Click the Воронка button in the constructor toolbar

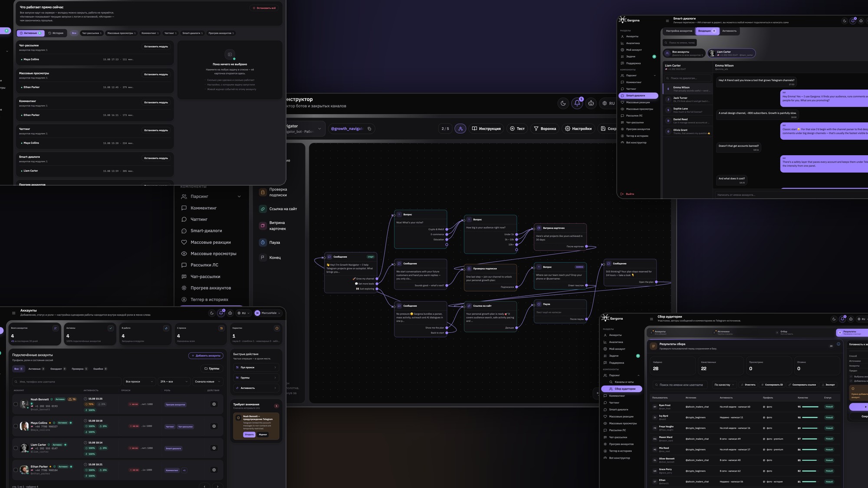(x=545, y=128)
